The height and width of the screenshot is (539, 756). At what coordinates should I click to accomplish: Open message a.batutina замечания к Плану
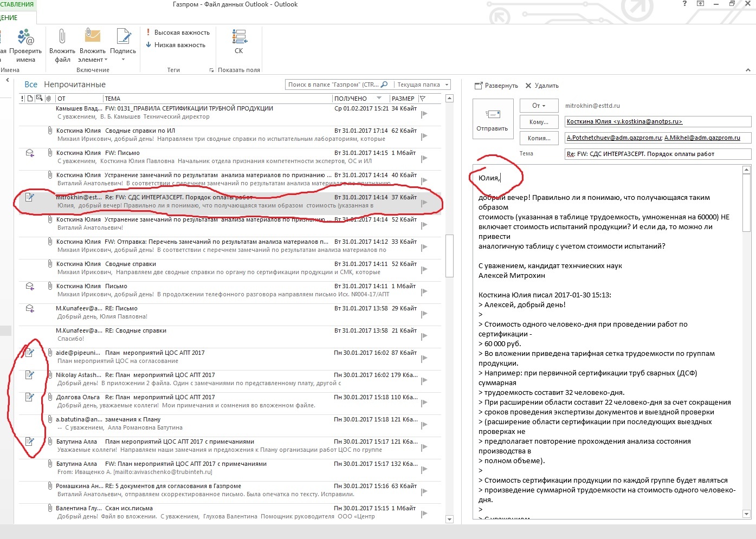[x=230, y=424]
